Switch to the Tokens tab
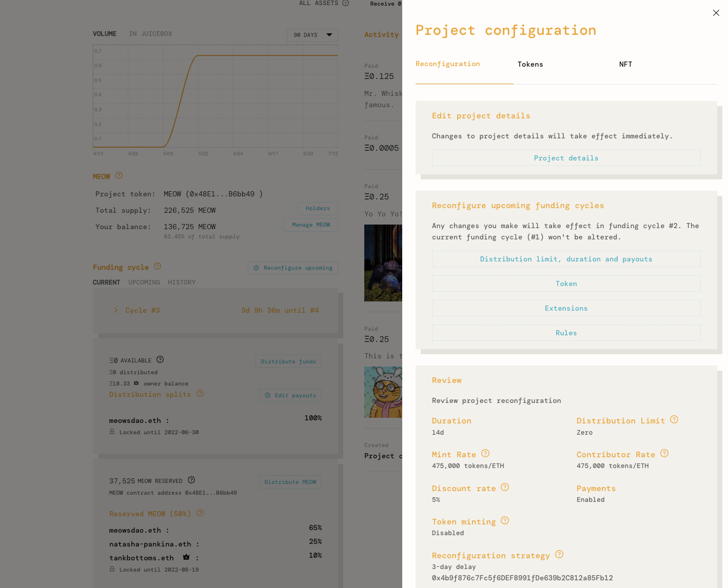The image size is (728, 588). [x=530, y=64]
